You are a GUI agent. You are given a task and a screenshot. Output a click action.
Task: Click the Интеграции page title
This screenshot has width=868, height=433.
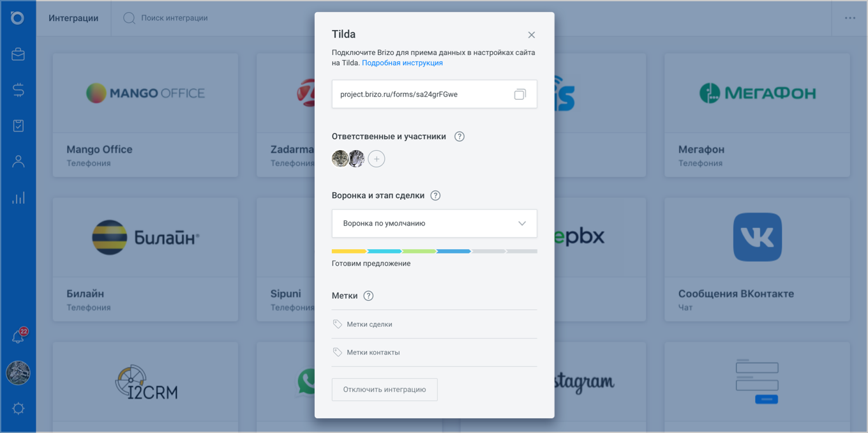(x=73, y=18)
